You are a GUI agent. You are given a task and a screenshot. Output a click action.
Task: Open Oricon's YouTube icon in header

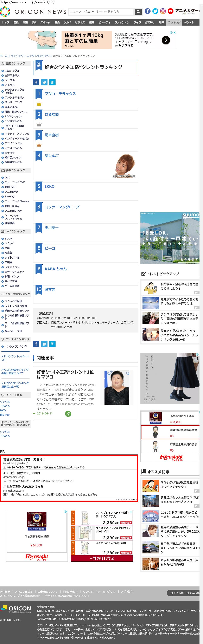(x=170, y=11)
